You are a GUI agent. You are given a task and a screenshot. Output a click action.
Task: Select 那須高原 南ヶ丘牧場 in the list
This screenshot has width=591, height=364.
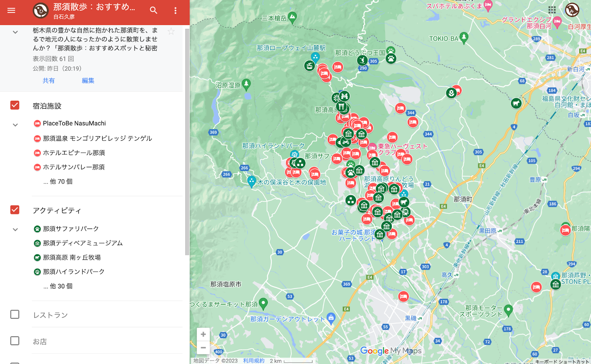72,258
